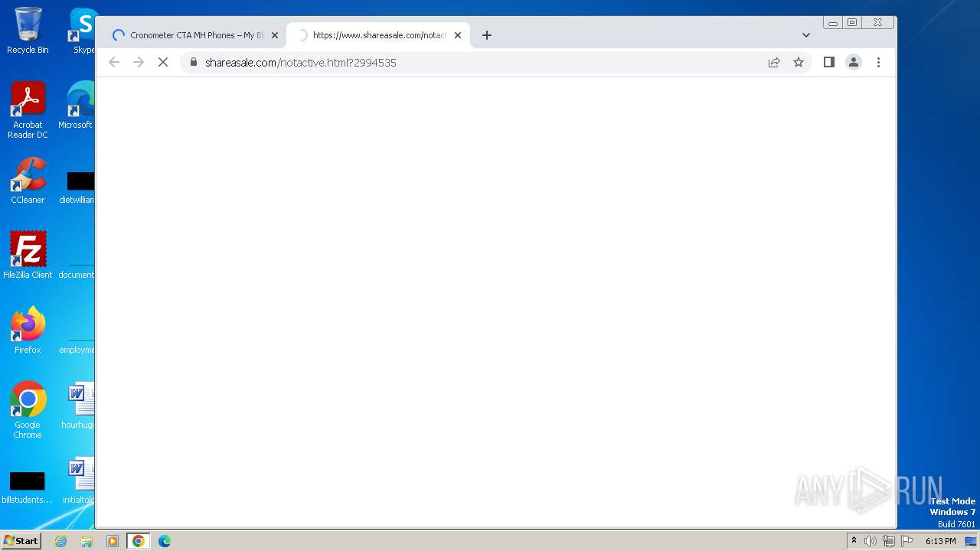Open File Explorer from the taskbar
980x551 pixels.
87,541
